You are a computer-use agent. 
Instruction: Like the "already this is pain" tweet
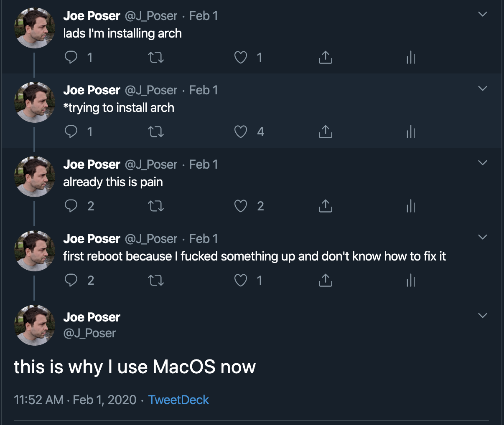pos(241,206)
